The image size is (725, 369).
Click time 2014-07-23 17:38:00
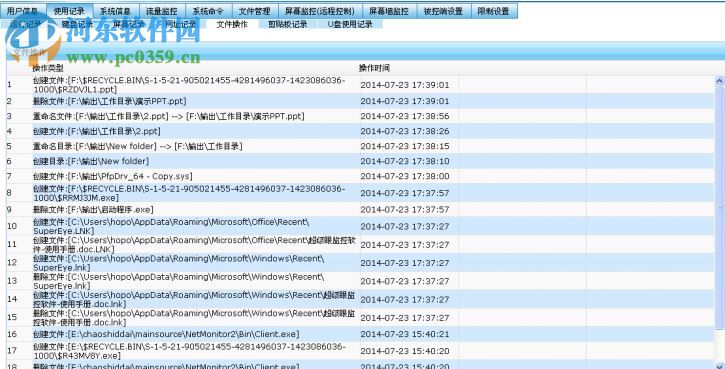click(405, 176)
